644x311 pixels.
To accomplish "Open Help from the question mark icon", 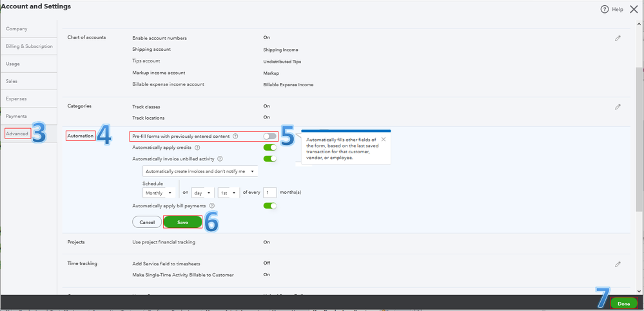I will pos(604,10).
